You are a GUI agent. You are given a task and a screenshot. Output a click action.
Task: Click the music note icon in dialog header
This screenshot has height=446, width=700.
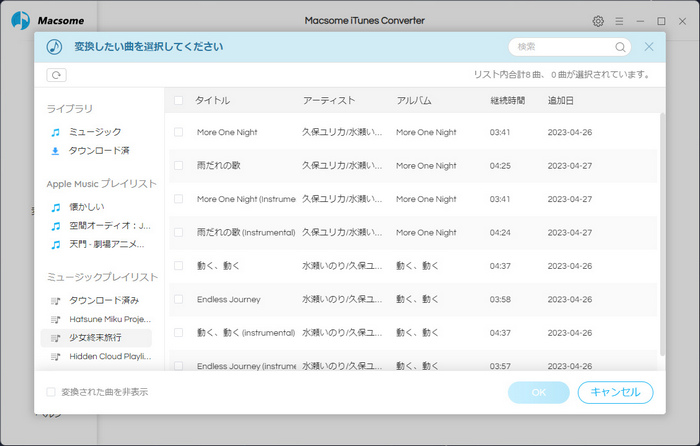point(54,46)
